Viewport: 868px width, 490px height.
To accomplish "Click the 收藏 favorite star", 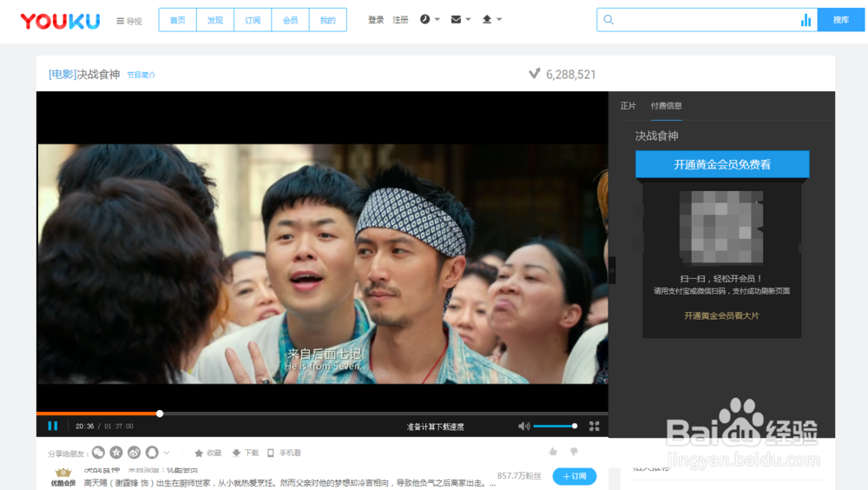I will [x=208, y=453].
